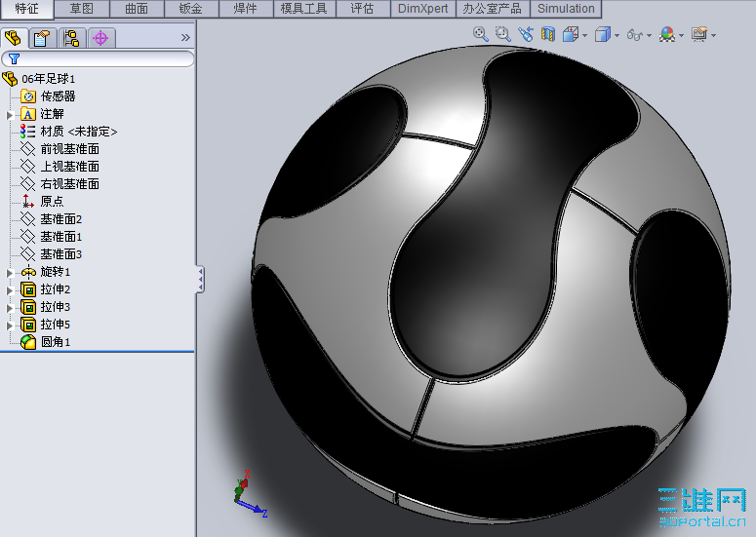The width and height of the screenshot is (756, 537).
Task: Expand the 旋转1 feature
Action: (x=10, y=273)
